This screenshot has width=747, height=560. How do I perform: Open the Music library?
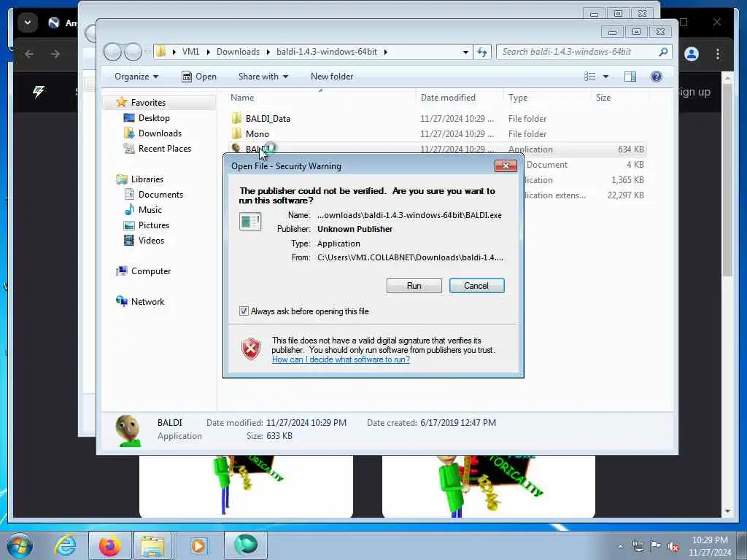[150, 210]
